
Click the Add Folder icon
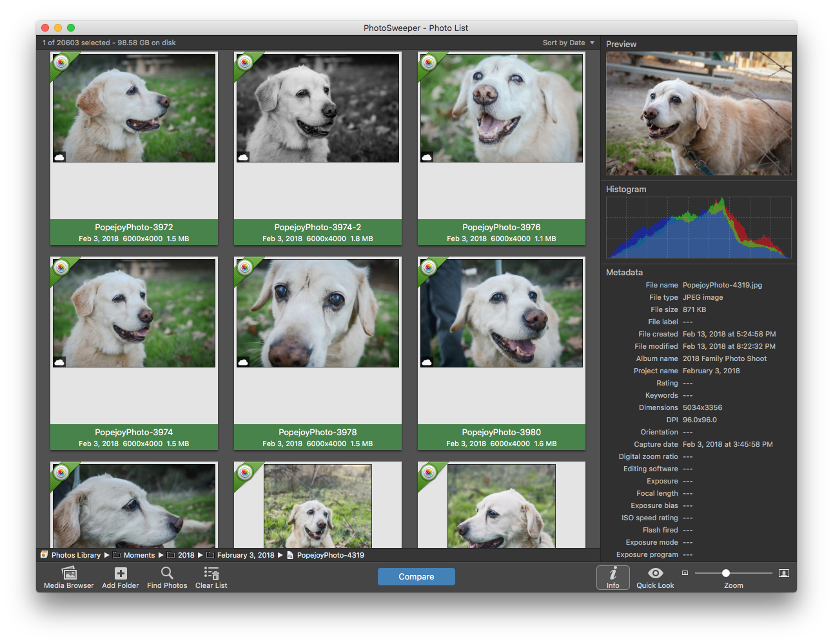click(x=121, y=573)
